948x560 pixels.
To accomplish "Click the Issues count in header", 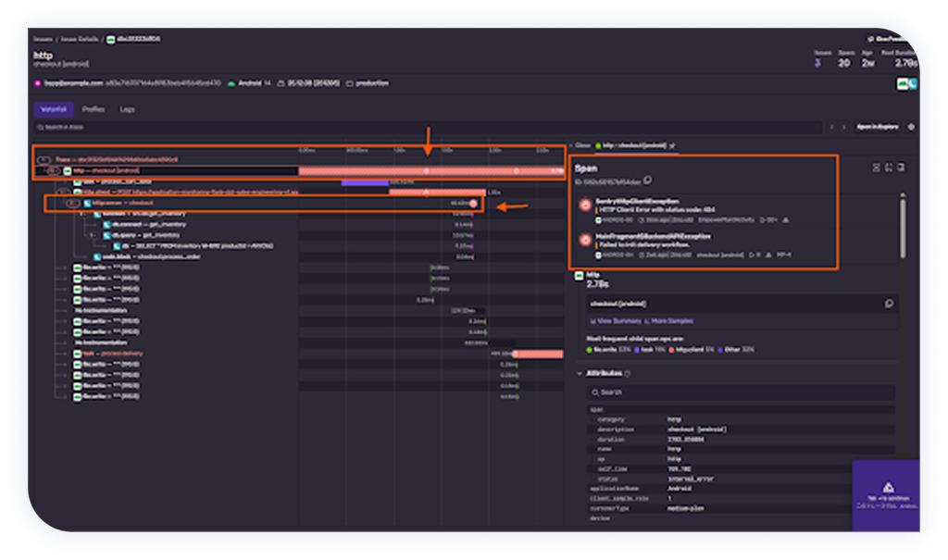I will (818, 63).
